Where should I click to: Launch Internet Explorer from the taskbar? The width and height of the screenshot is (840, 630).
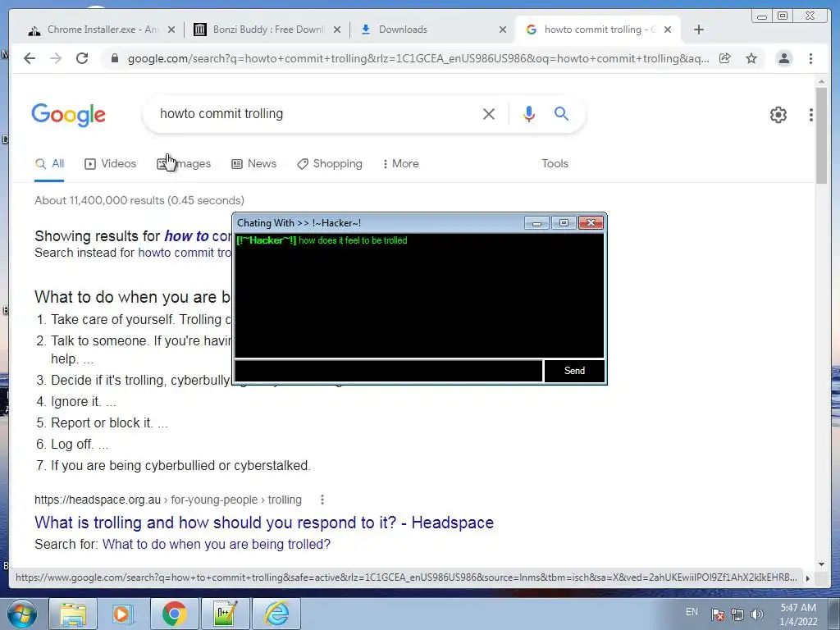click(x=276, y=614)
